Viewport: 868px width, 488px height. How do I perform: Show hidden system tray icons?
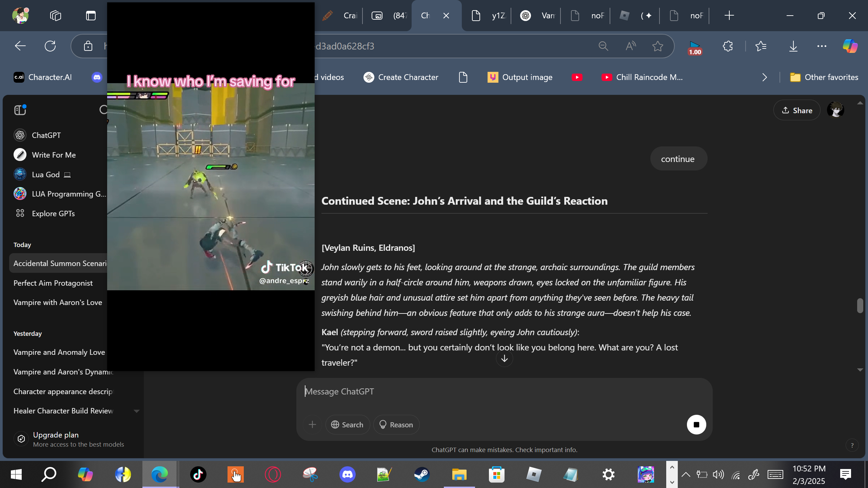pyautogui.click(x=686, y=474)
